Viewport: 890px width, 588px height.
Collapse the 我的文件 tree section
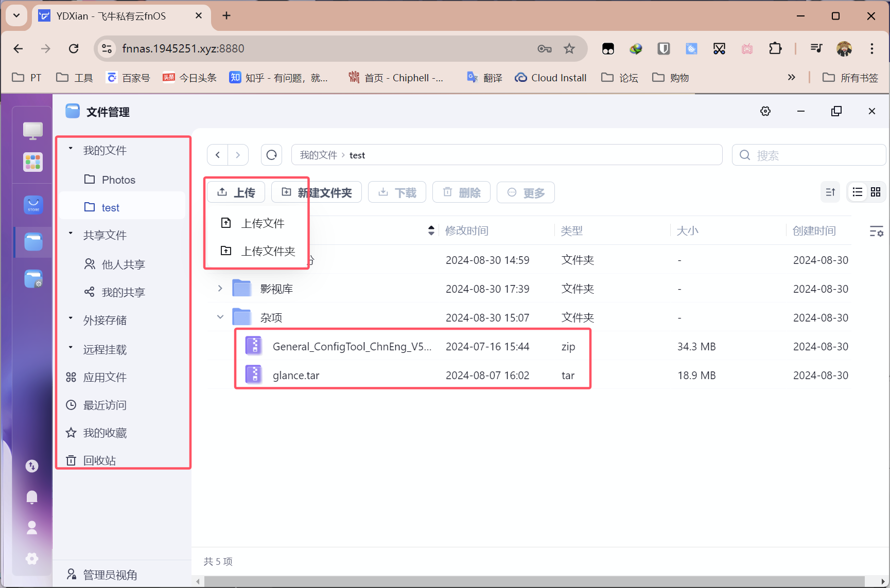(71, 148)
